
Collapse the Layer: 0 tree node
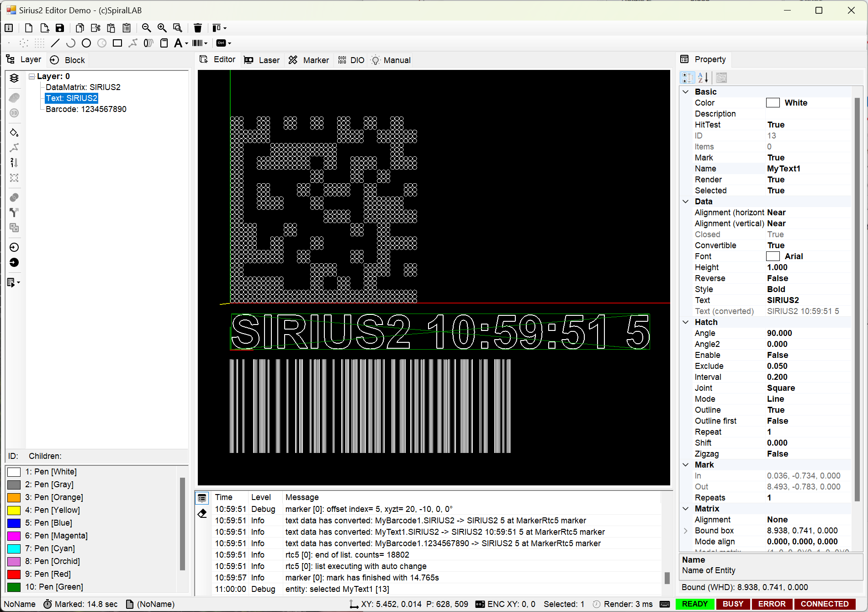pos(32,76)
